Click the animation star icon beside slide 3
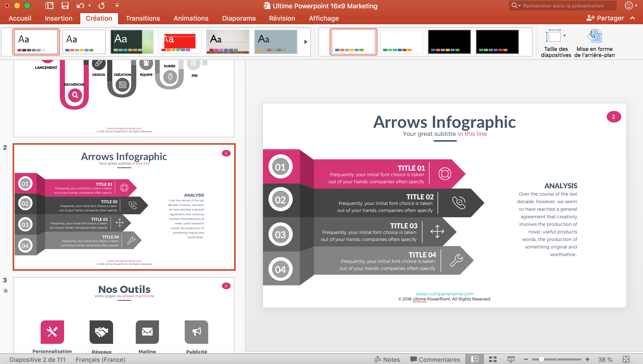This screenshot has width=643, height=364. click(x=5, y=291)
